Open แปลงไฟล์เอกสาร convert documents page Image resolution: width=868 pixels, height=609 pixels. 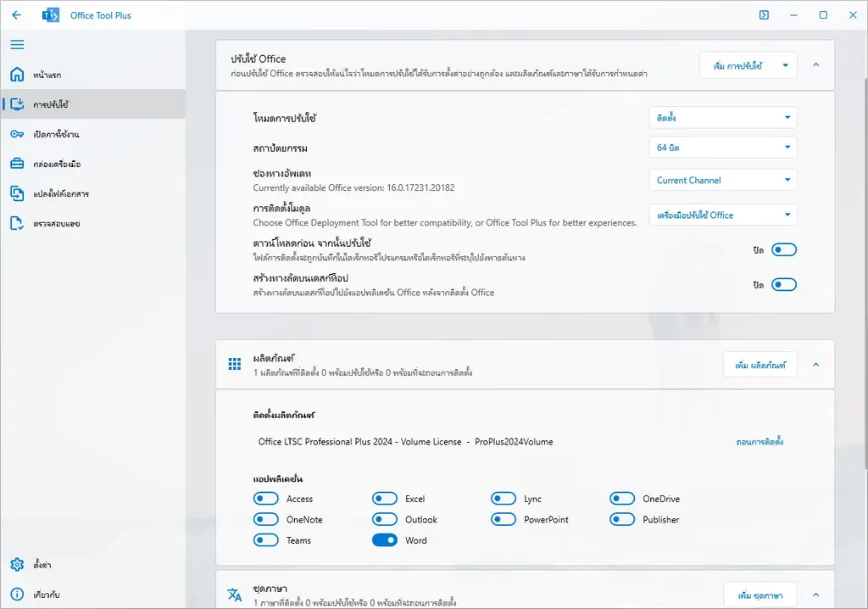[93, 193]
